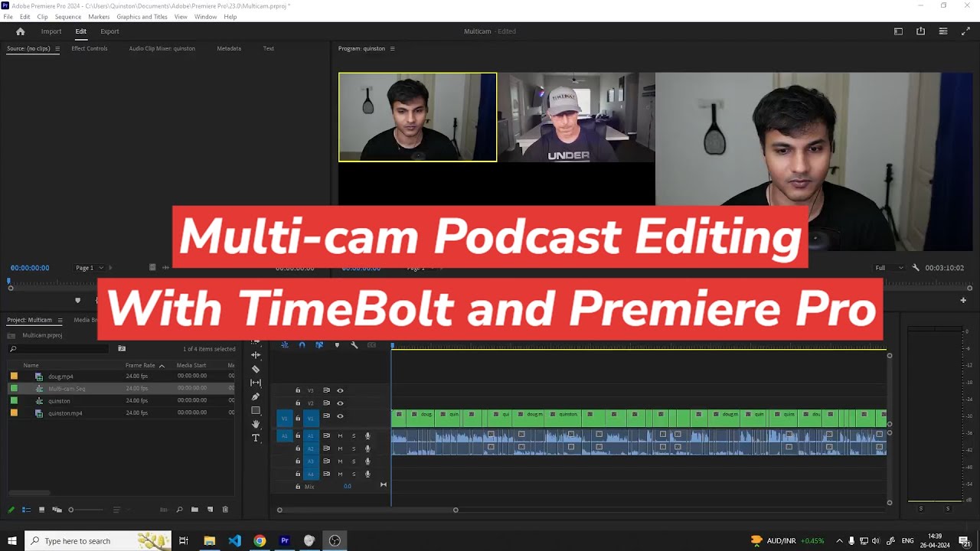Screen dimensions: 980x551
Task: Click the filter bin content icon
Action: 122,349
